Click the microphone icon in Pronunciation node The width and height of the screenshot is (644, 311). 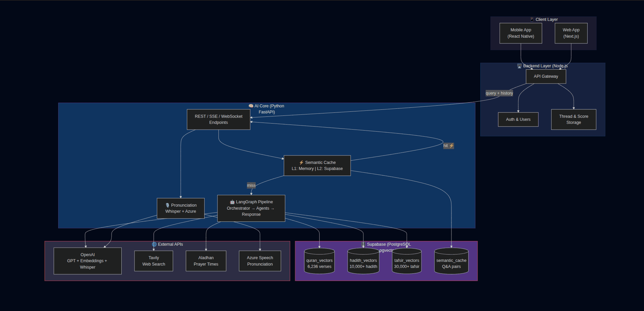[167, 205]
